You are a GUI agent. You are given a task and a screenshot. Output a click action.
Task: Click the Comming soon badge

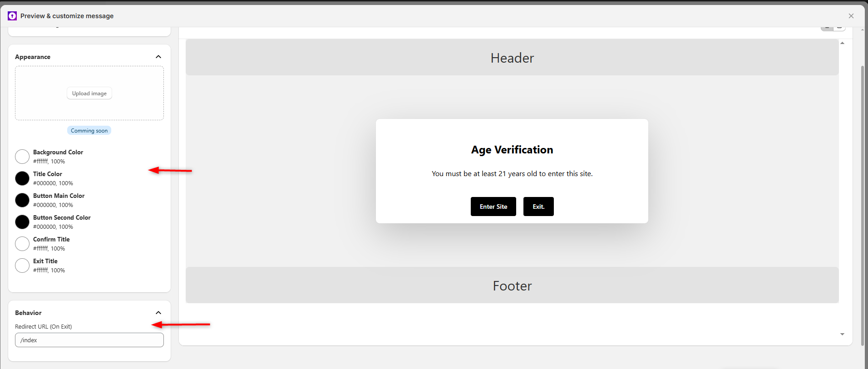pyautogui.click(x=89, y=131)
